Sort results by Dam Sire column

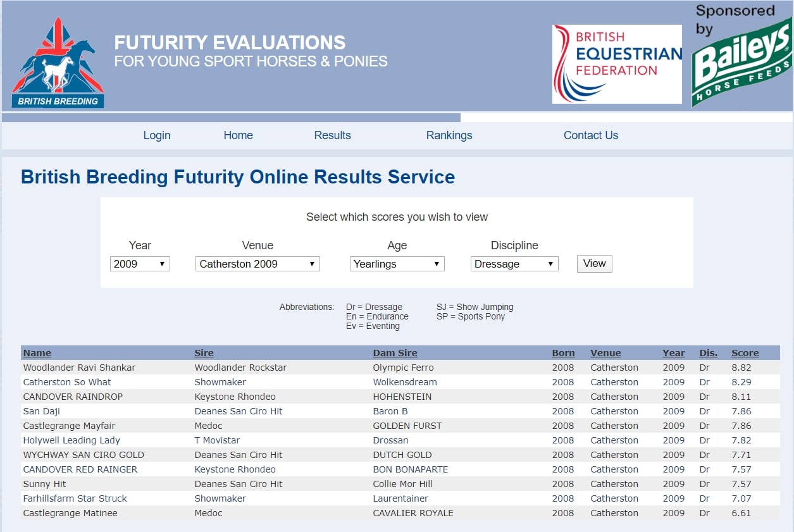coord(395,353)
